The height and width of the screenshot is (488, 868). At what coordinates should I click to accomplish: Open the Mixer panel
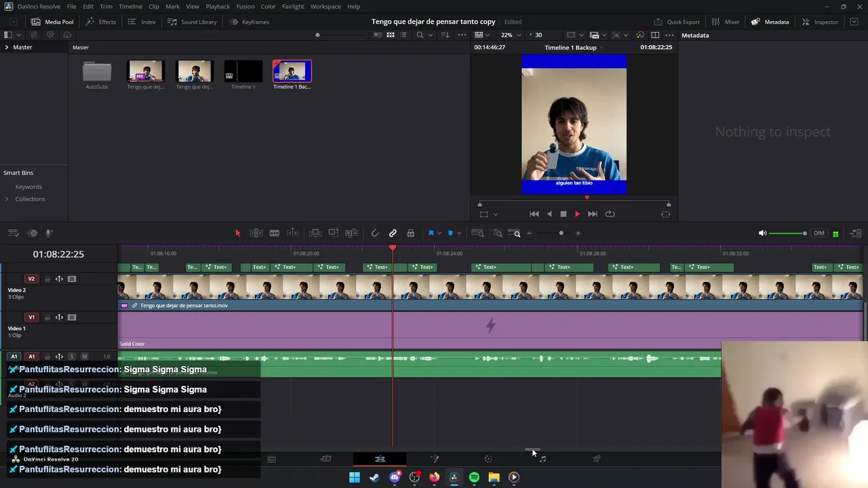coord(724,22)
